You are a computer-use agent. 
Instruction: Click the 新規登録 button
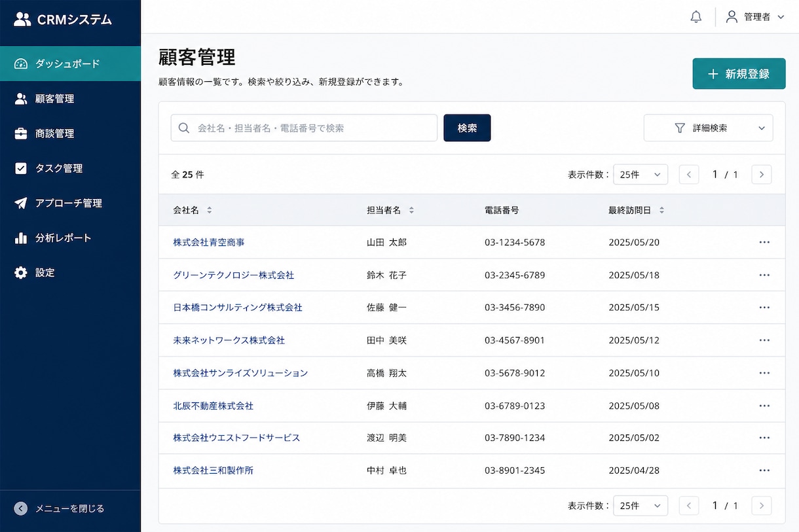click(x=739, y=74)
